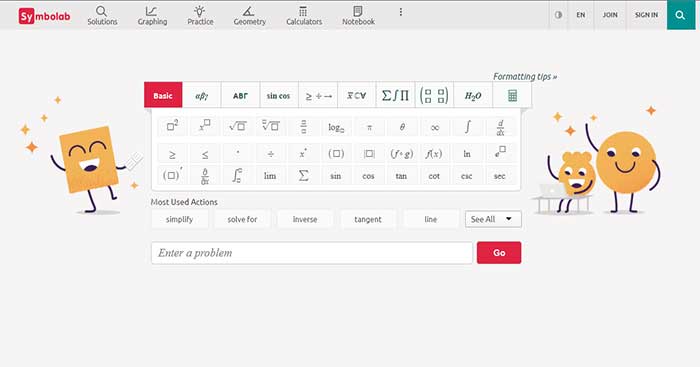Image resolution: width=700 pixels, height=367 pixels.
Task: Insert the less than or equal sign
Action: click(205, 154)
